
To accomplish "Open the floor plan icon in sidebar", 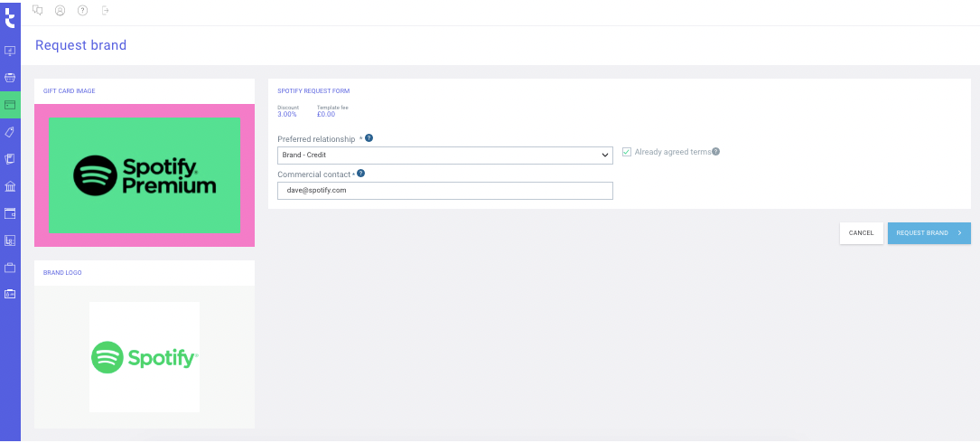I will click(x=10, y=240).
